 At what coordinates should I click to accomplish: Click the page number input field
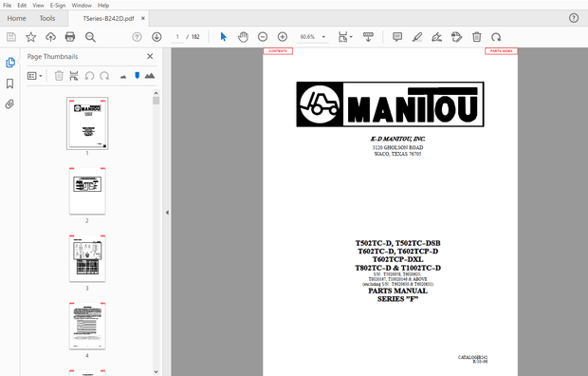pyautogui.click(x=177, y=37)
